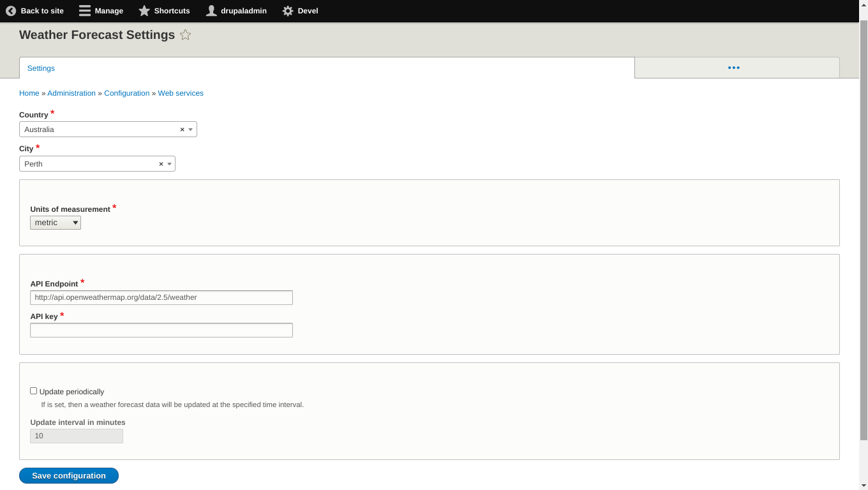This screenshot has height=490, width=868.
Task: Clear the Perth city selection
Action: point(161,164)
